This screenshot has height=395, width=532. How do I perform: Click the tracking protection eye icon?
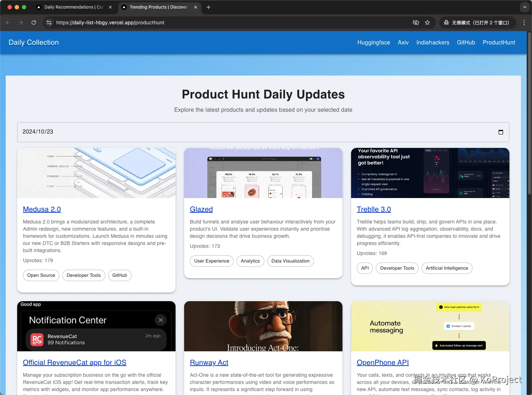tap(416, 23)
